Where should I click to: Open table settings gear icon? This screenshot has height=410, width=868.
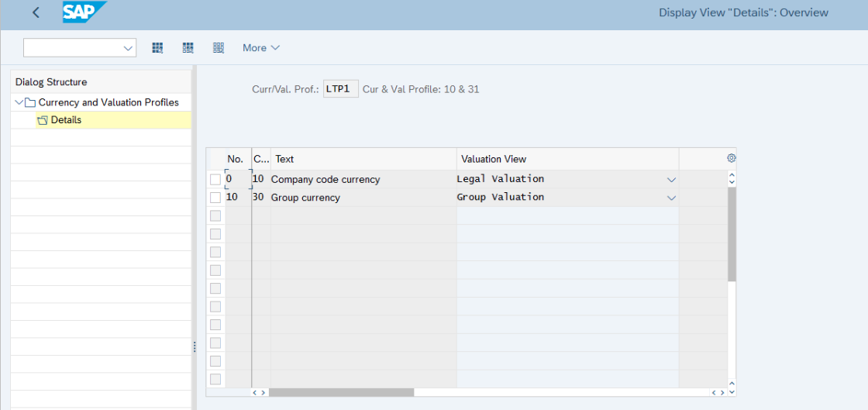tap(731, 158)
